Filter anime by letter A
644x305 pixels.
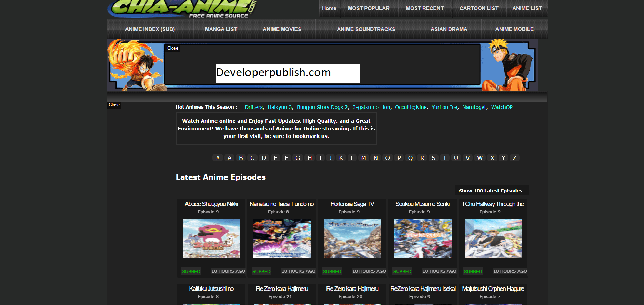coord(229,158)
